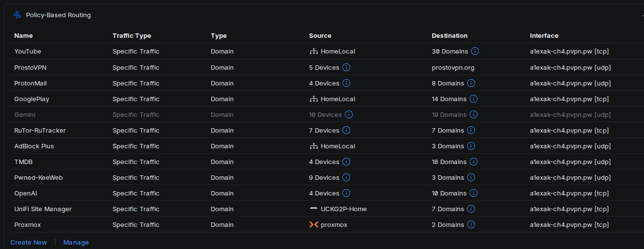Click network icon beside AdBlock Plus HomeLocal
Image resolution: width=644 pixels, height=249 pixels.
[x=313, y=146]
